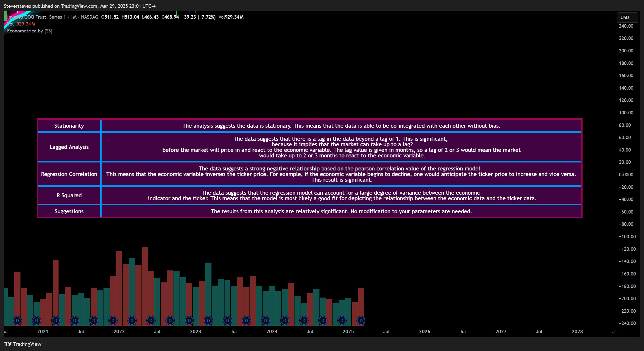Select the September 2024 dividend D marker
644x351 pixels.
[x=323, y=321]
